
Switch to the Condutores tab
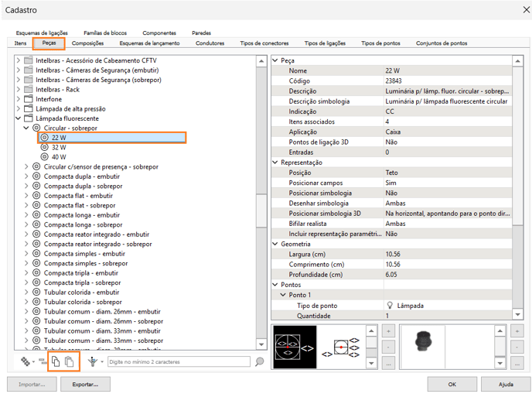[x=210, y=43]
